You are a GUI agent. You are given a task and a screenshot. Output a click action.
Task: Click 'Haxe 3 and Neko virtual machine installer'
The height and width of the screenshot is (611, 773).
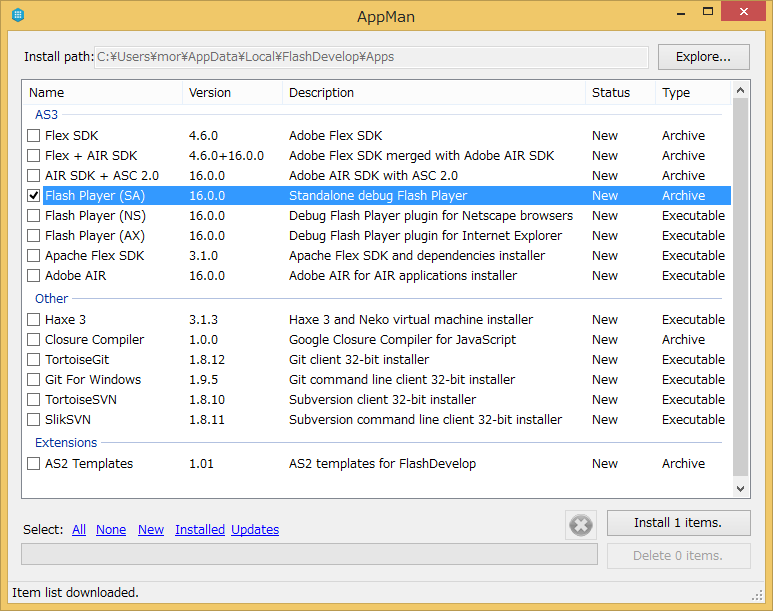tap(411, 320)
